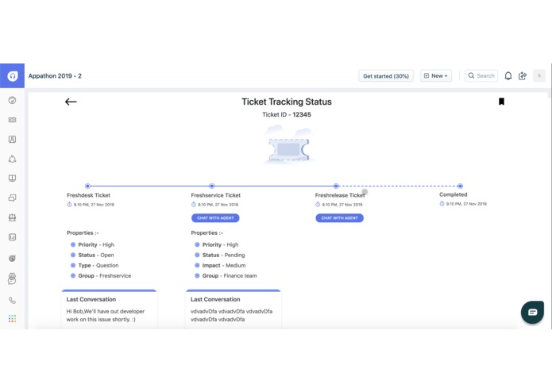Open the triangular social icon in sidebar
The image size is (552, 392).
(x=13, y=159)
